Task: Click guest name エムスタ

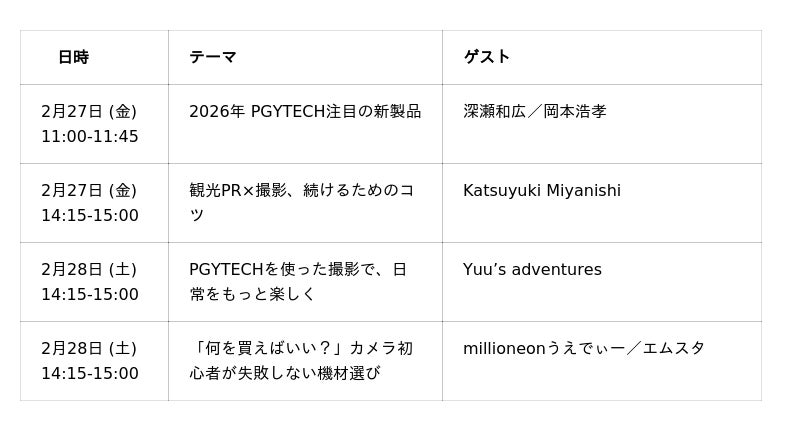Action: click(674, 348)
